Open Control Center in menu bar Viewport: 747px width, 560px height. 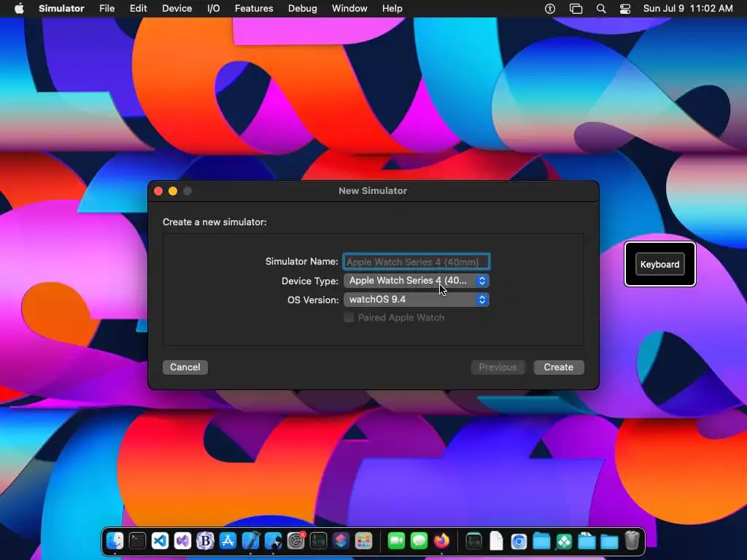point(625,9)
